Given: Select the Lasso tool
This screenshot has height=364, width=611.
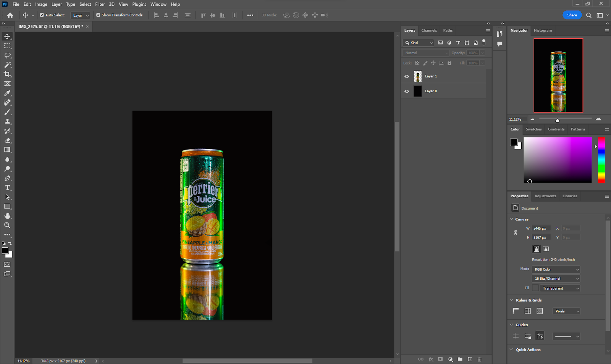Looking at the screenshot, I should 7,55.
